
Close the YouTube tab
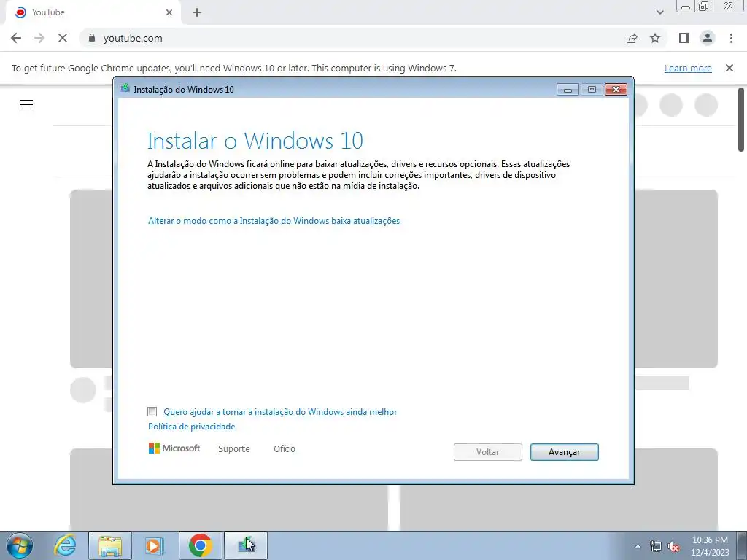pos(169,12)
